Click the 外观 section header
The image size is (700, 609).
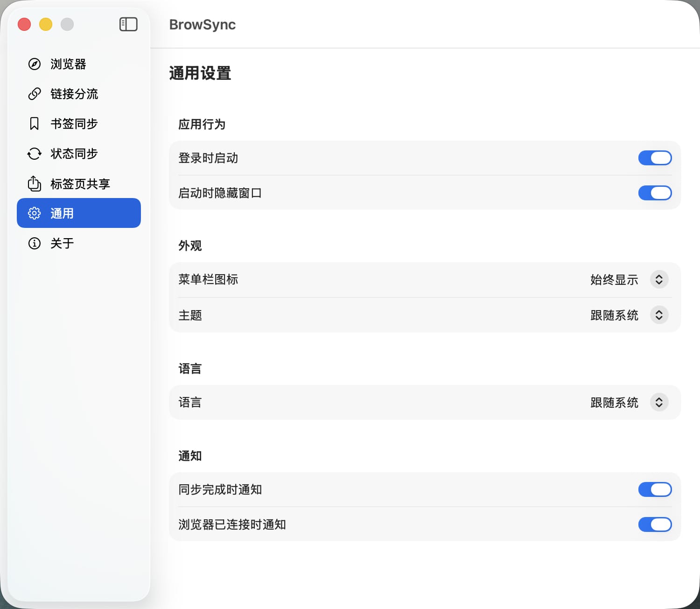190,246
